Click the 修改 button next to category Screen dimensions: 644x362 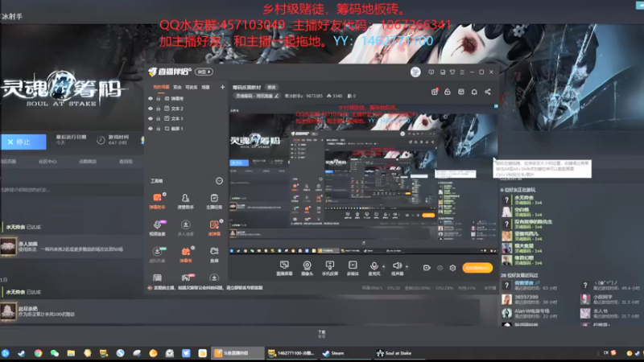pyautogui.click(x=271, y=87)
